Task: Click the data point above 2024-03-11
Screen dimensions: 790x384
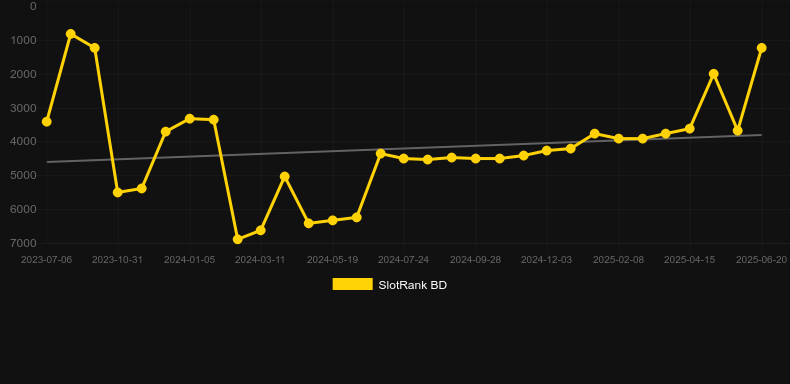Action: pos(260,230)
